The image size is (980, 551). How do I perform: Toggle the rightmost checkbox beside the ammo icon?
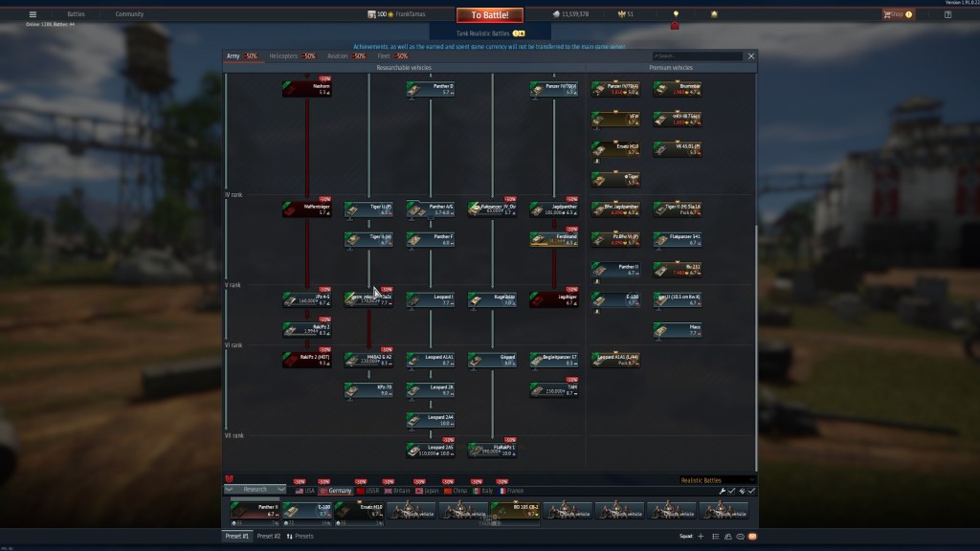click(751, 491)
